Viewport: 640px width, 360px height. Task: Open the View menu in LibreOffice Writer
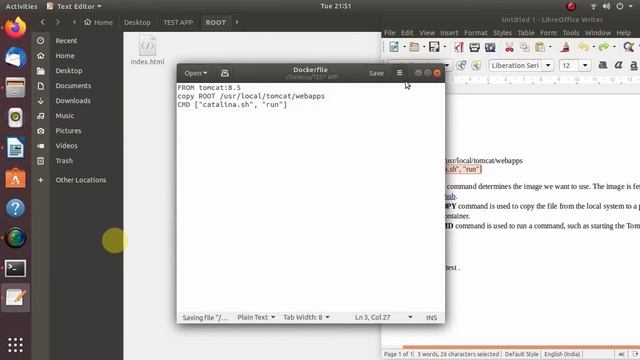pyautogui.click(x=427, y=33)
